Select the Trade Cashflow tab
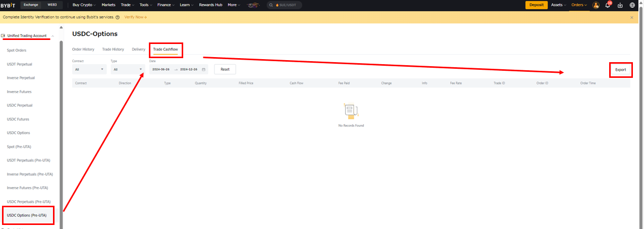Screen dimensions: 644x229 click(x=166, y=49)
